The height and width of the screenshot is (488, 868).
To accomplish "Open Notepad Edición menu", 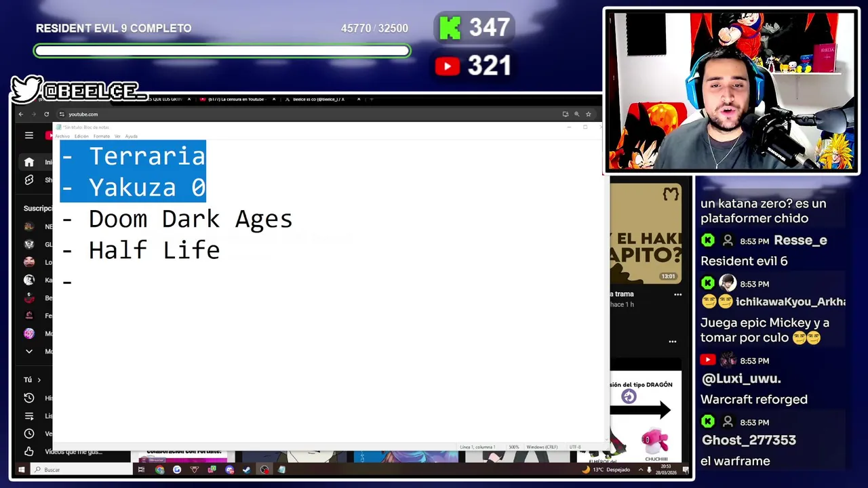I will [81, 136].
